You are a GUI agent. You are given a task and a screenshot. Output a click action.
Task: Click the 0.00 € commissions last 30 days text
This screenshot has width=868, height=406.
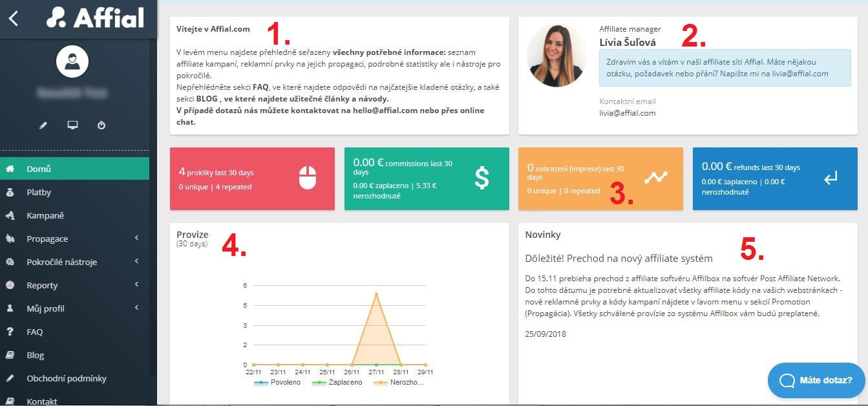tap(403, 167)
